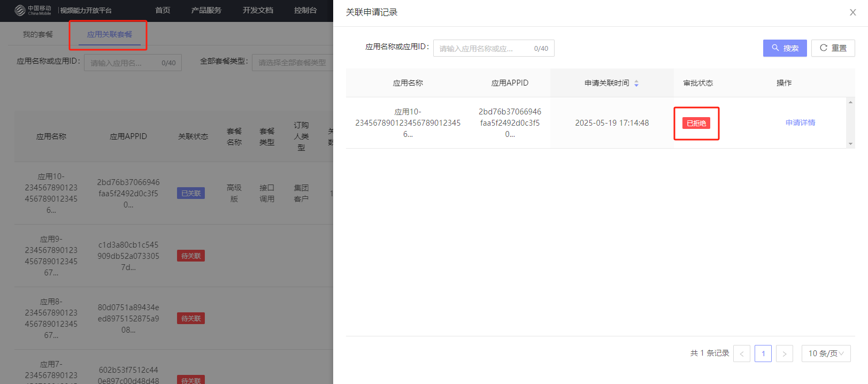The width and height of the screenshot is (868, 384).
Task: Sort by the 申请关联时间 column arrows
Action: [636, 83]
